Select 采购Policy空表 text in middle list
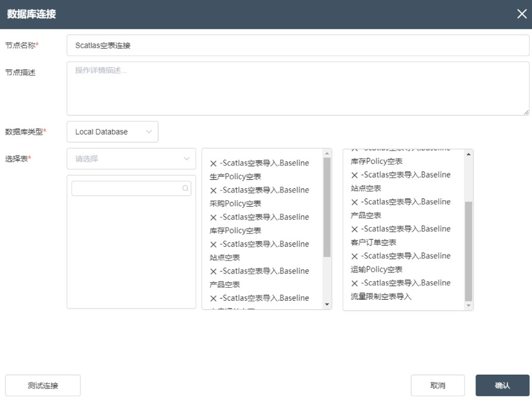This screenshot has width=532, height=401. point(235,204)
